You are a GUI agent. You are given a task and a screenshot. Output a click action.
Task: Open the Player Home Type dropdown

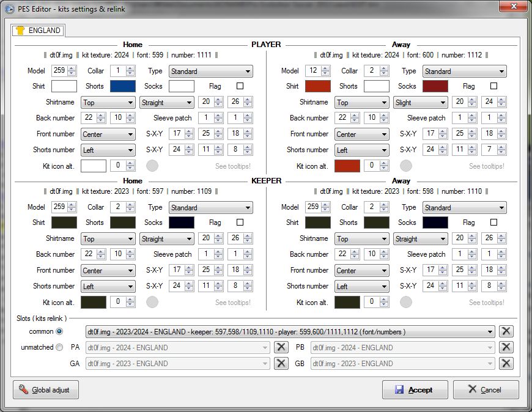click(210, 72)
